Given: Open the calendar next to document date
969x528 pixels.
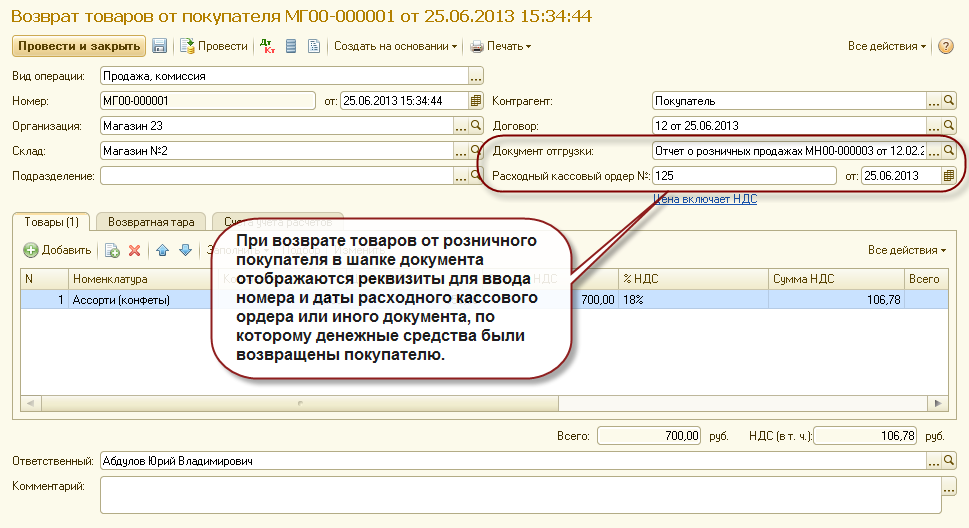Looking at the screenshot, I should 475,101.
